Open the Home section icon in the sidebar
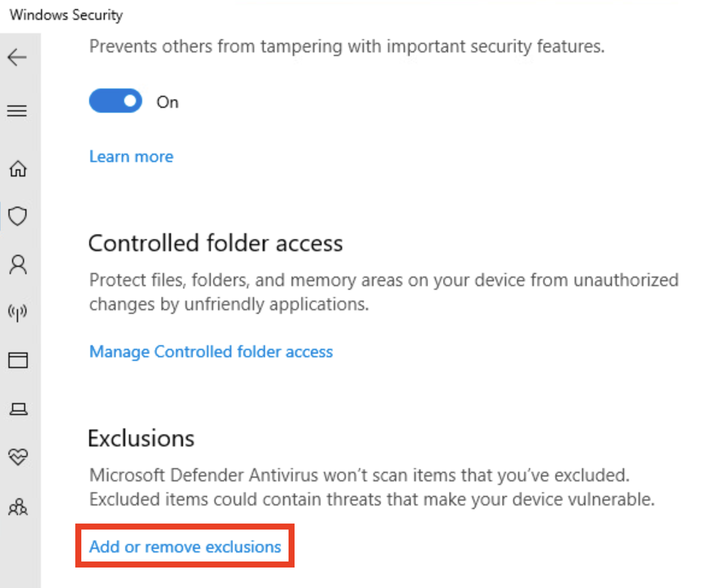The height and width of the screenshot is (588, 709). coord(19,169)
